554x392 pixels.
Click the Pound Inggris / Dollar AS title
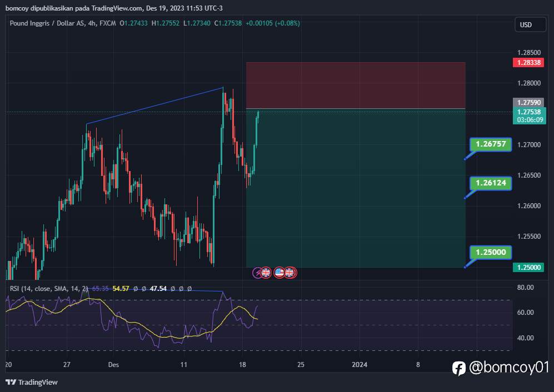(x=47, y=23)
